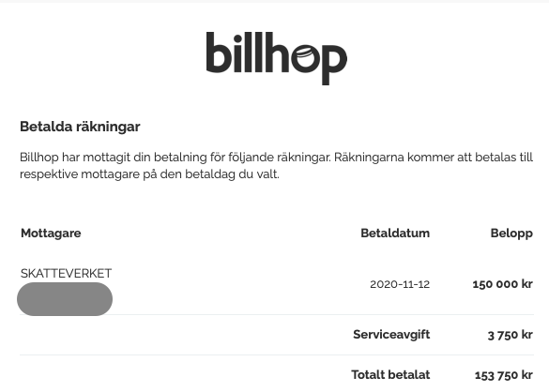Click the Belopp column header
This screenshot has width=549, height=392.
(511, 234)
